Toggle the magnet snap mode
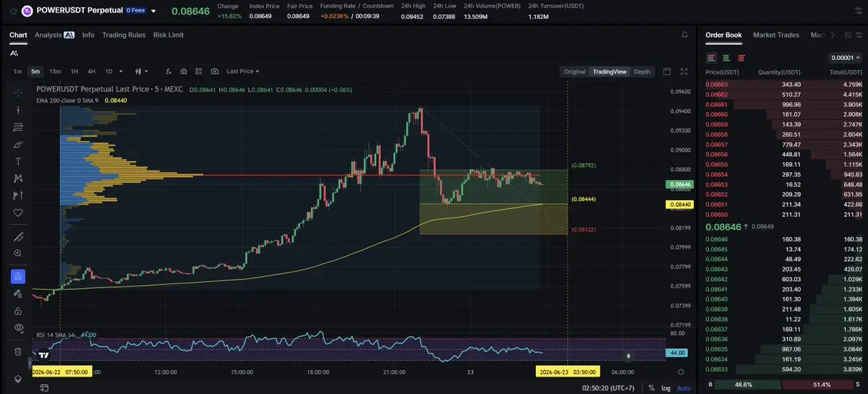The height and width of the screenshot is (394, 868). pyautogui.click(x=18, y=276)
